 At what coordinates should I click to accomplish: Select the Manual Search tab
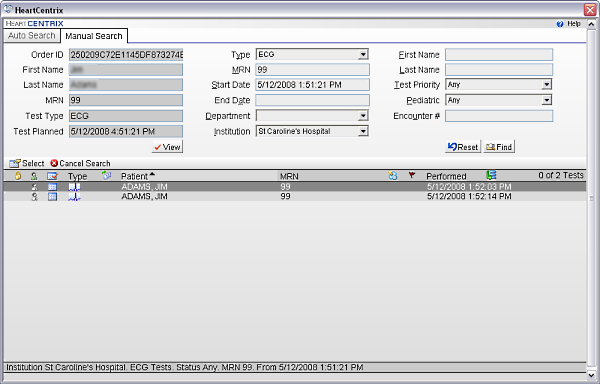[x=94, y=36]
